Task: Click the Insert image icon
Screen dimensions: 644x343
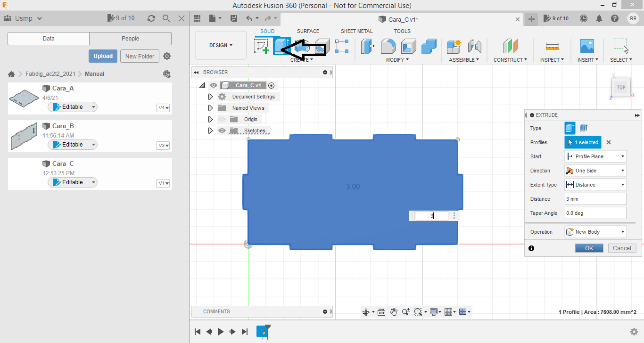Action: 587,46
